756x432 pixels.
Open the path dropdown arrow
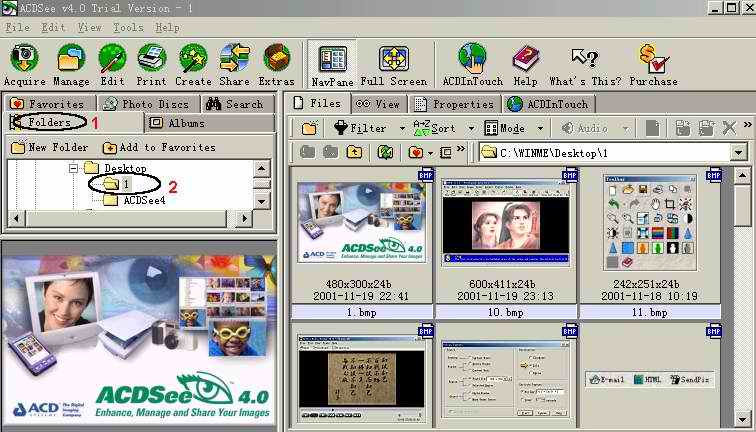coord(739,153)
